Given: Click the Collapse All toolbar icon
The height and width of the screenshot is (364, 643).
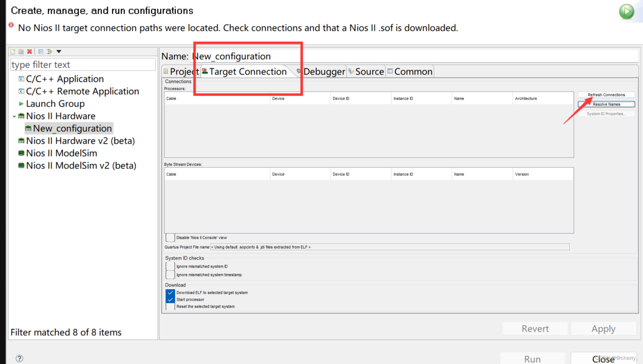Looking at the screenshot, I should tap(41, 52).
